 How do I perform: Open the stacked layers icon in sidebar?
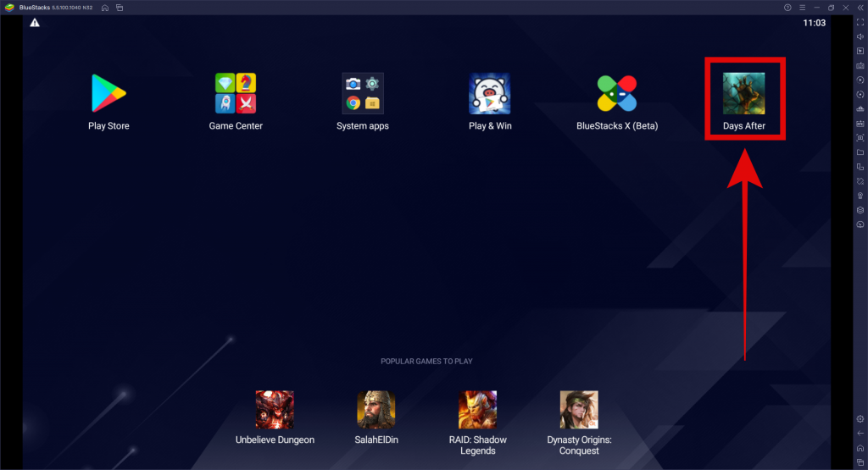860,210
